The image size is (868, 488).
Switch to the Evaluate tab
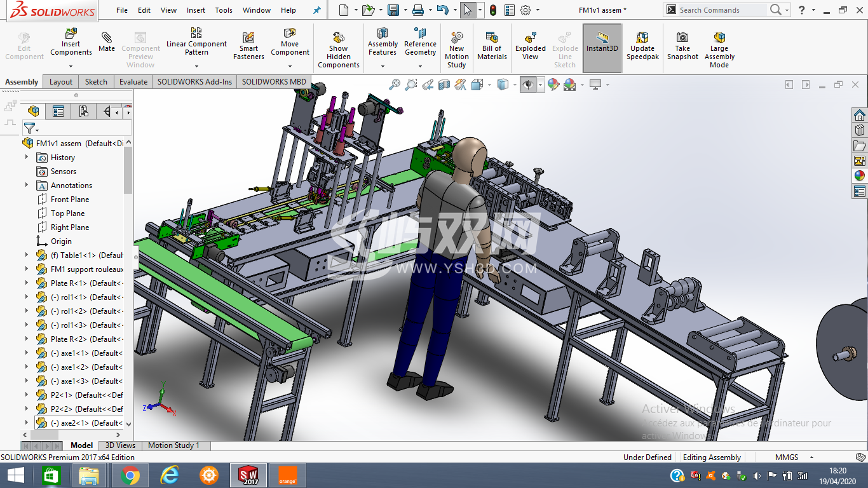point(133,82)
